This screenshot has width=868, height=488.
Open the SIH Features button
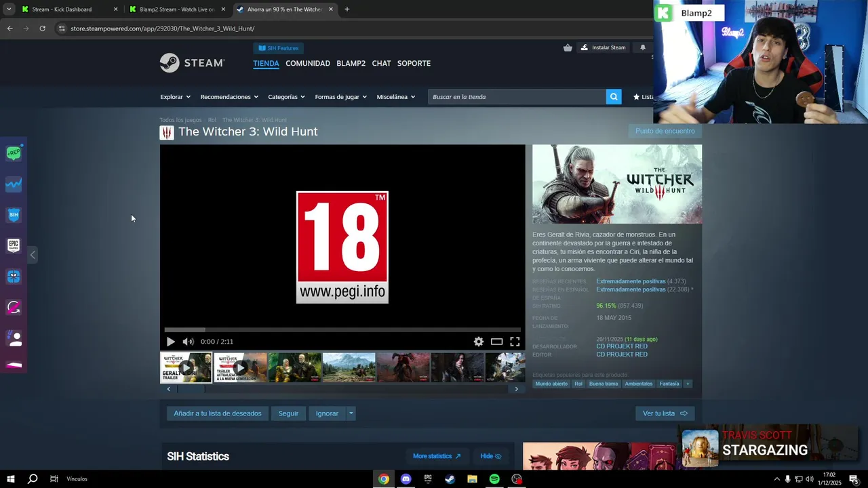coord(279,48)
